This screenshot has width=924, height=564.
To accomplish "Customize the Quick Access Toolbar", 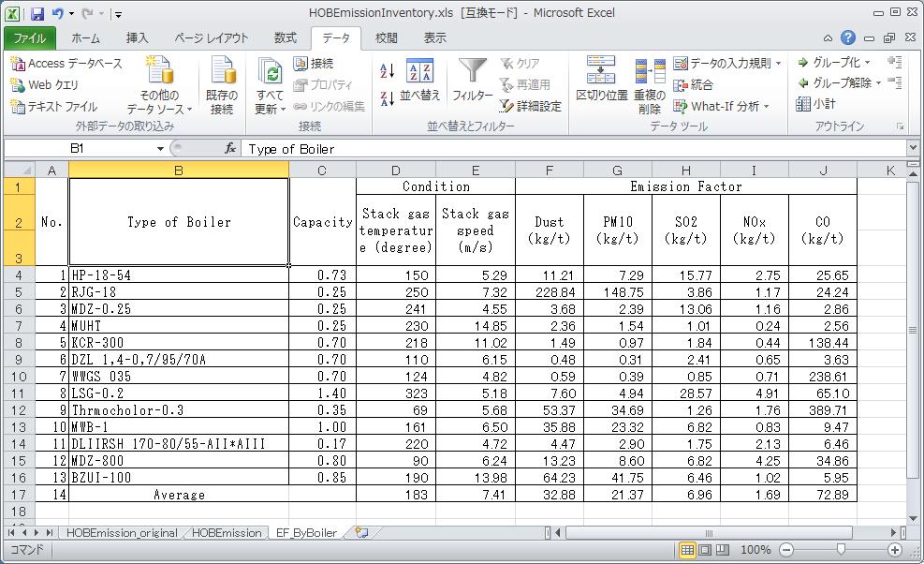I will tap(118, 14).
